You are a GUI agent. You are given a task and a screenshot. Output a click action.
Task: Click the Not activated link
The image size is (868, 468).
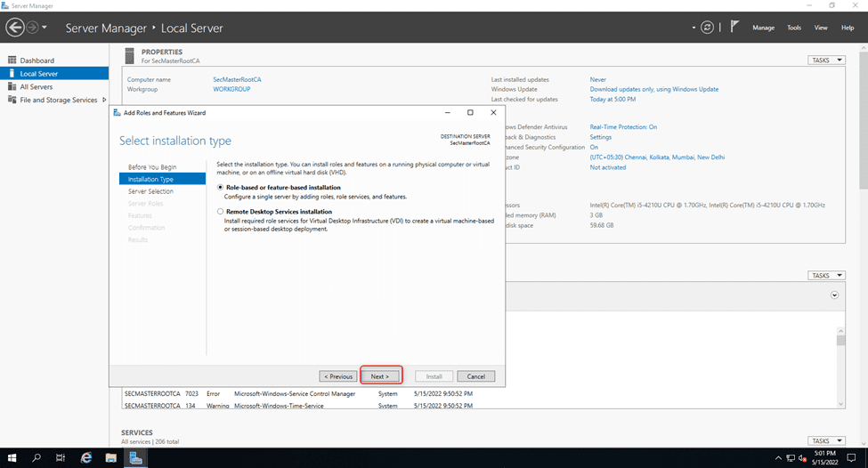608,167
